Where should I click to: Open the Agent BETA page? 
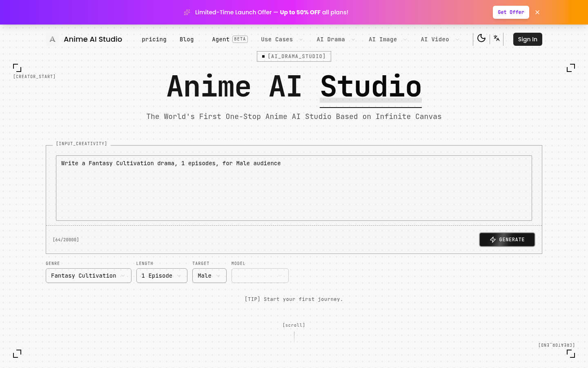pyautogui.click(x=229, y=39)
